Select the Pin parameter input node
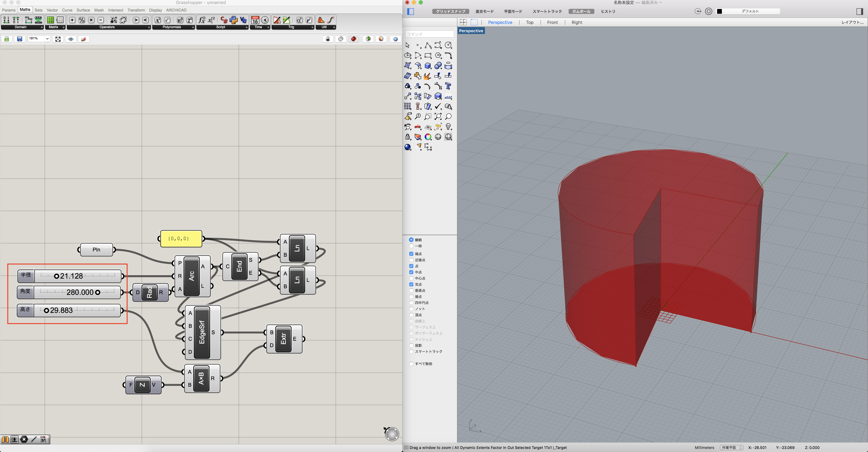868x452 pixels. 96,249
